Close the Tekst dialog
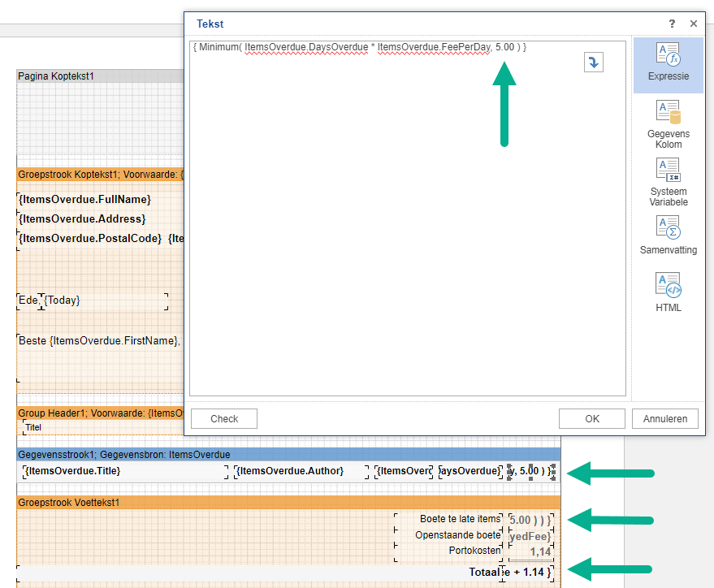 [694, 24]
